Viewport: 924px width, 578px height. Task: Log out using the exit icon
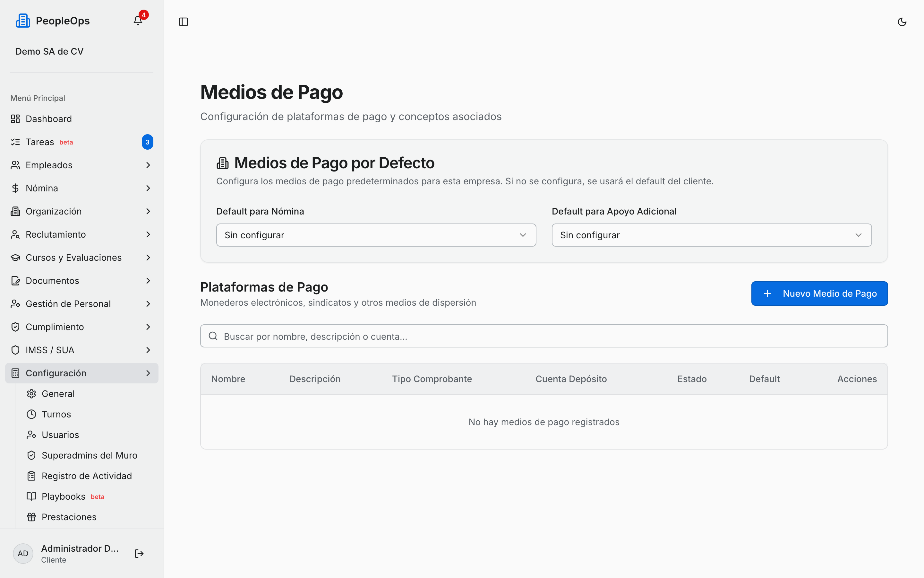click(x=139, y=554)
